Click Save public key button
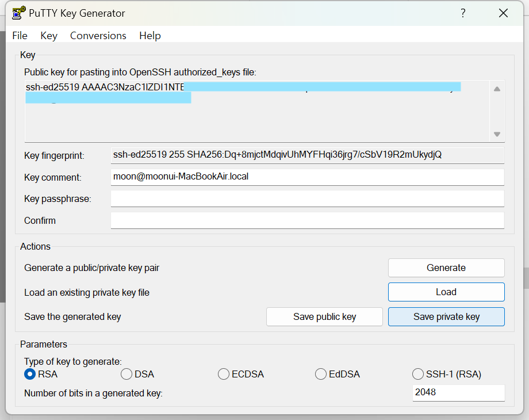The image size is (529, 420). pos(324,316)
